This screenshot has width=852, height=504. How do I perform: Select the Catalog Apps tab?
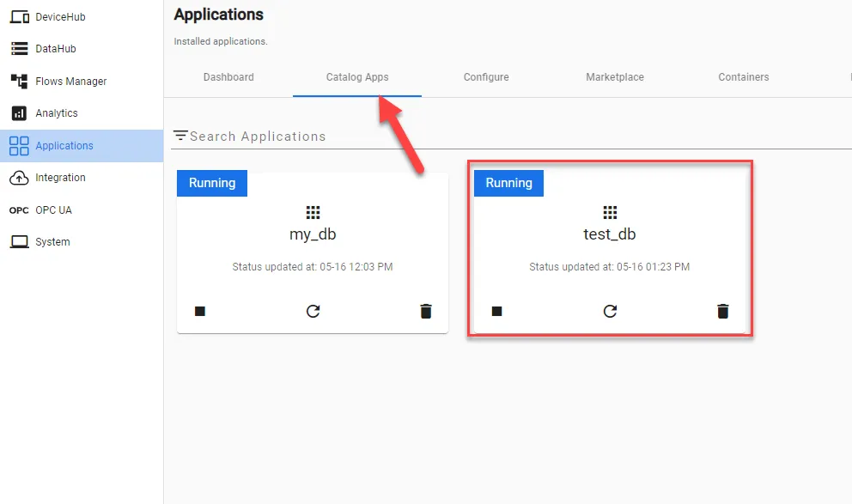point(357,77)
